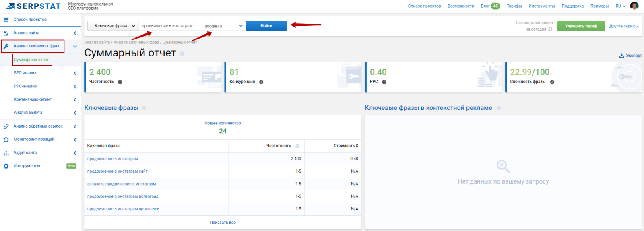Click the Аудит сайта sitemap icon
This screenshot has width=644, height=231.
pos(6,153)
